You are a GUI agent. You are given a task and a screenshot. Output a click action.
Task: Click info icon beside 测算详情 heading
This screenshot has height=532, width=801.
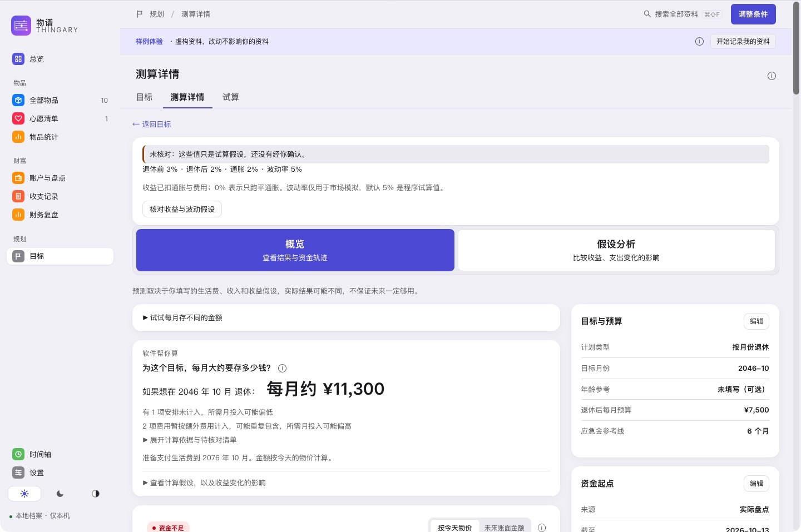pos(772,76)
